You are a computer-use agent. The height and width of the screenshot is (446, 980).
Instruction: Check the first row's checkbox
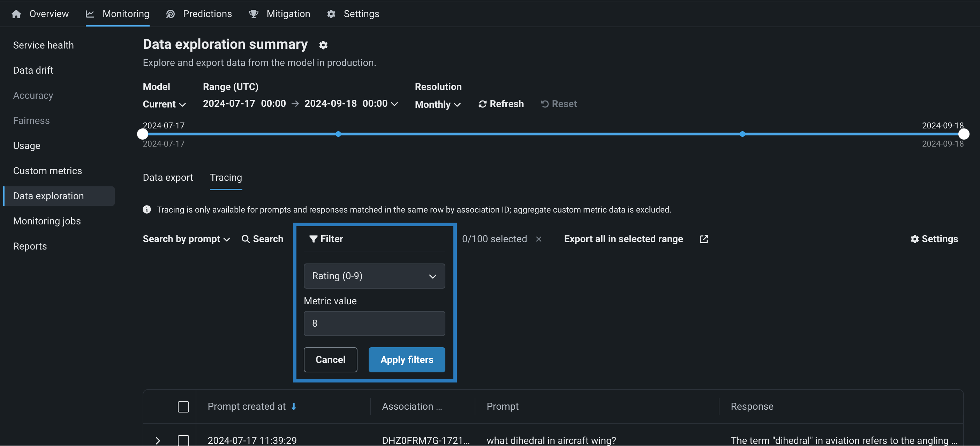(x=183, y=440)
